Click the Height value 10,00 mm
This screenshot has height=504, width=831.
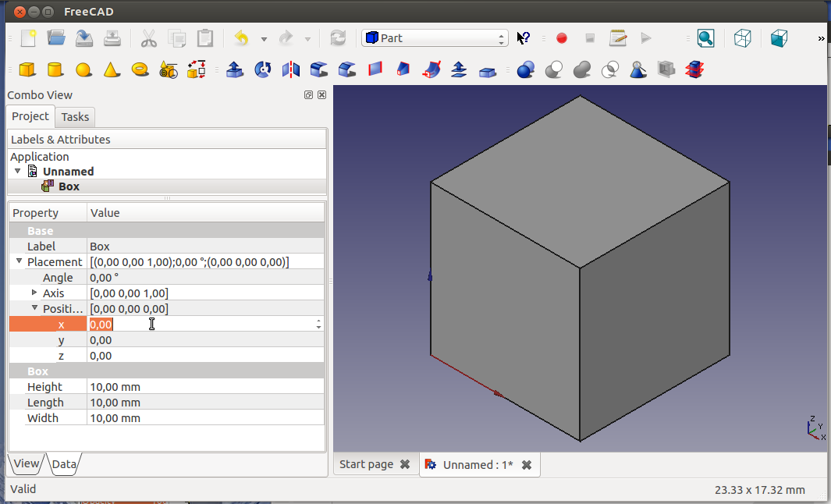(x=115, y=387)
